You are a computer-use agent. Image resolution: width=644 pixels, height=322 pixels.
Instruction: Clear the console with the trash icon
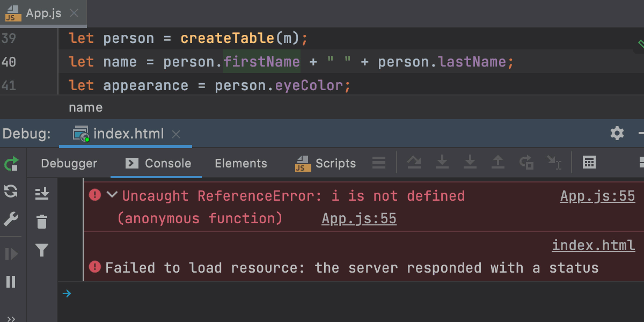coord(41,221)
